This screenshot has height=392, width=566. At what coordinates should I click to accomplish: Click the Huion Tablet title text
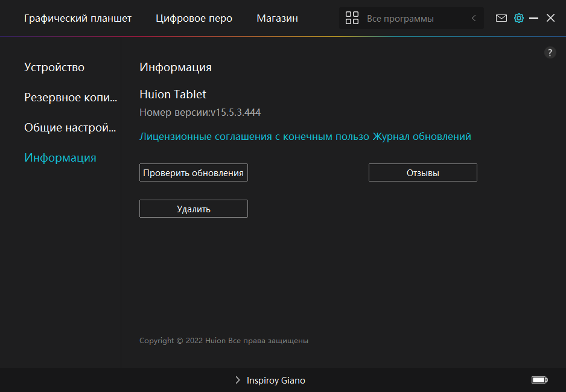click(173, 94)
